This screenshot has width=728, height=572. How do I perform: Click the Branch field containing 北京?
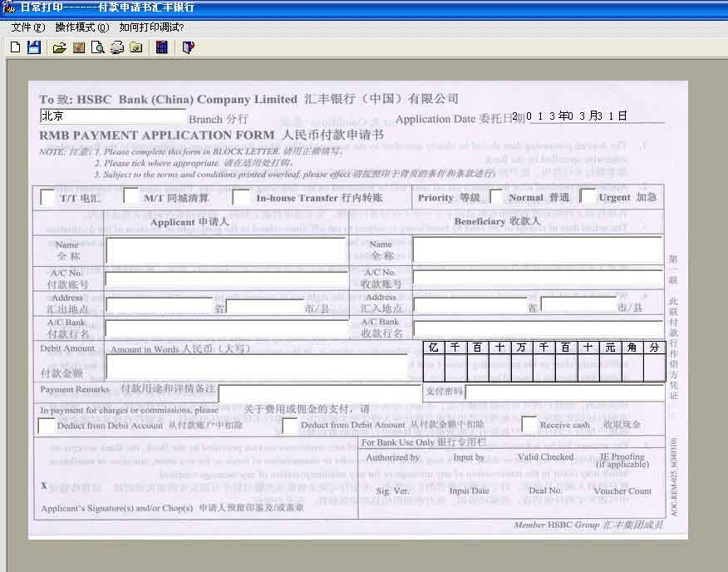[113, 116]
